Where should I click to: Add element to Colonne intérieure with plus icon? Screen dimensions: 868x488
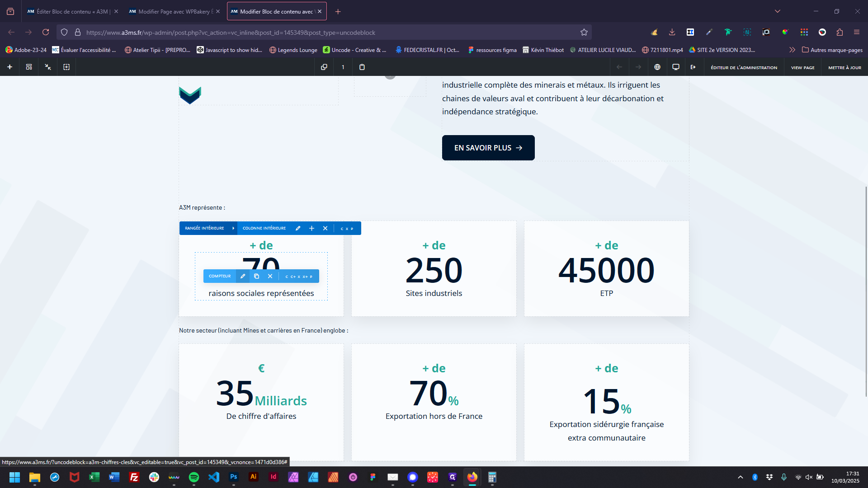311,228
